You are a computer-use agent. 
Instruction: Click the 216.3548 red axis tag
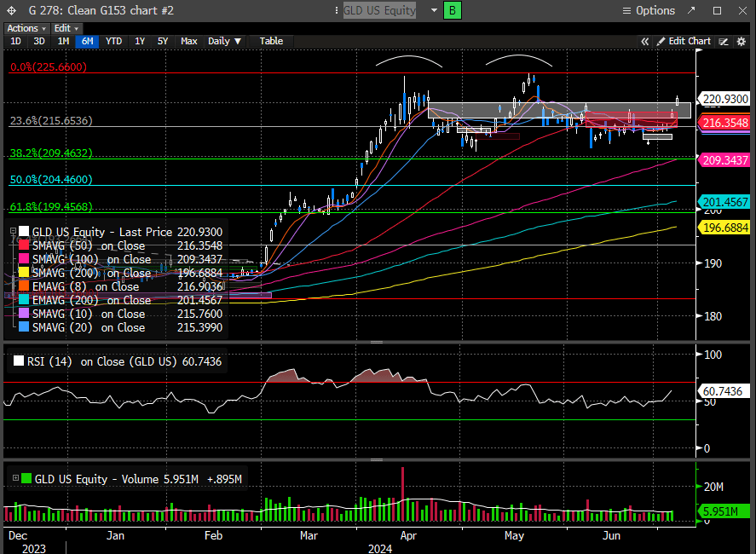click(724, 123)
